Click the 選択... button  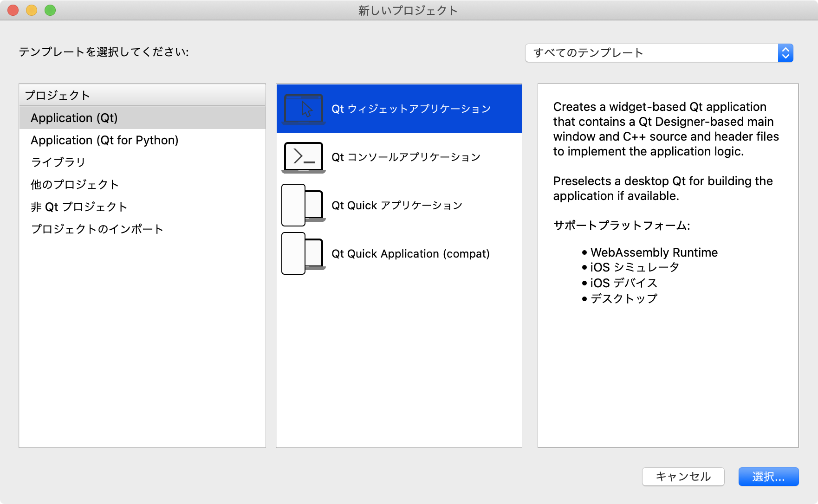point(768,477)
